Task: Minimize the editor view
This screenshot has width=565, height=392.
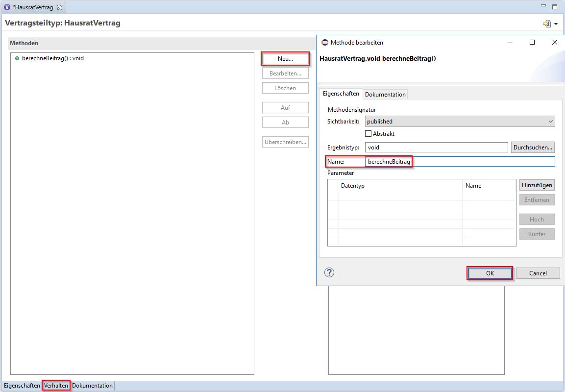Action: pyautogui.click(x=544, y=6)
